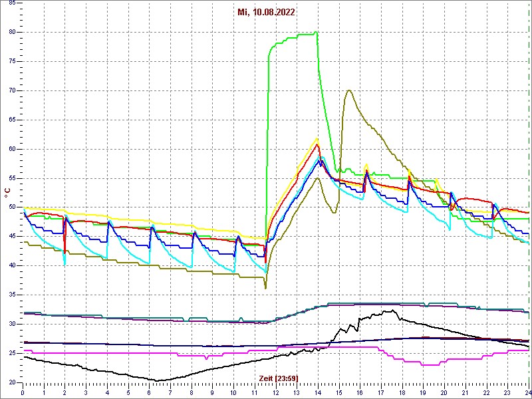This screenshot has height=399, width=532.
Task: Click the y-axis value "40"
Action: tap(11, 265)
